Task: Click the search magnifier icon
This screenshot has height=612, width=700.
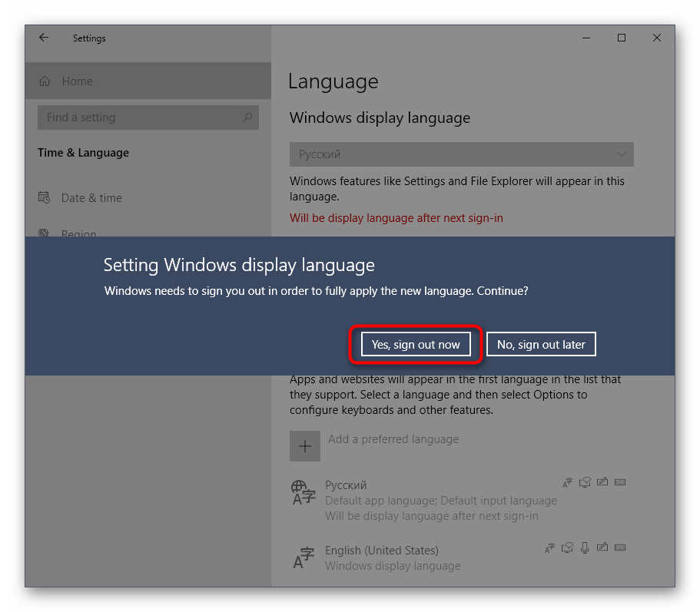Action: 247,117
